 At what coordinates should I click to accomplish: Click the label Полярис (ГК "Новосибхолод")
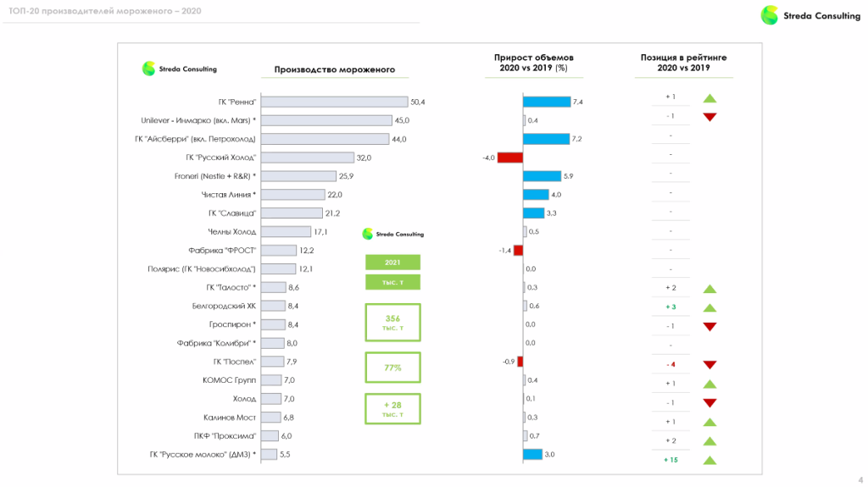pos(202,269)
